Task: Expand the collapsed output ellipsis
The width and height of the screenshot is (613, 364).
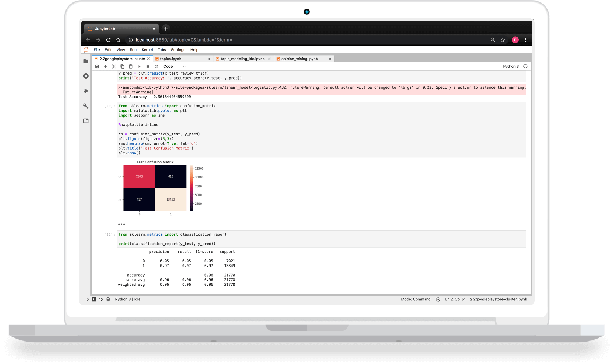Action: point(121,224)
